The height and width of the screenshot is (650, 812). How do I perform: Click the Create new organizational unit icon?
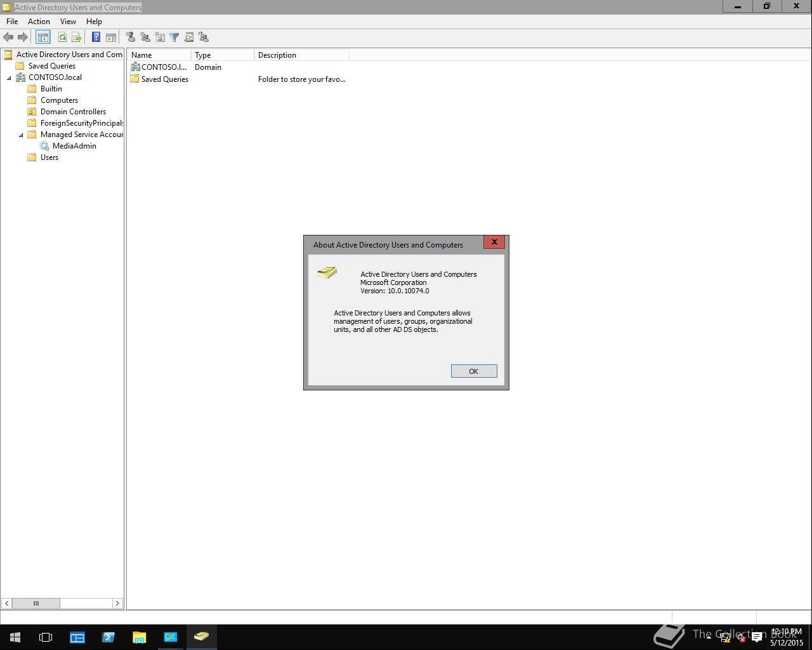coord(160,37)
